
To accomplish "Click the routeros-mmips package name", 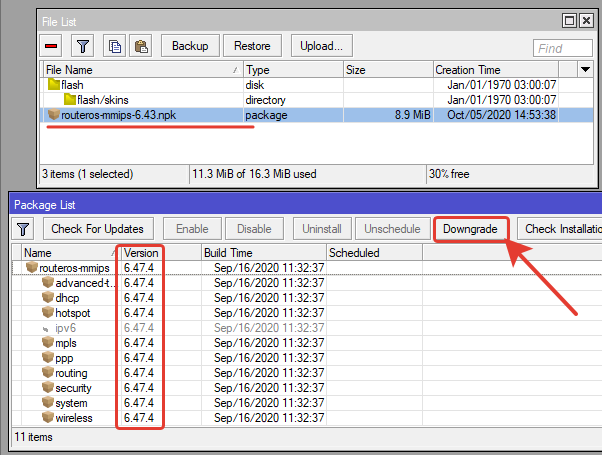I will pyautogui.click(x=74, y=268).
